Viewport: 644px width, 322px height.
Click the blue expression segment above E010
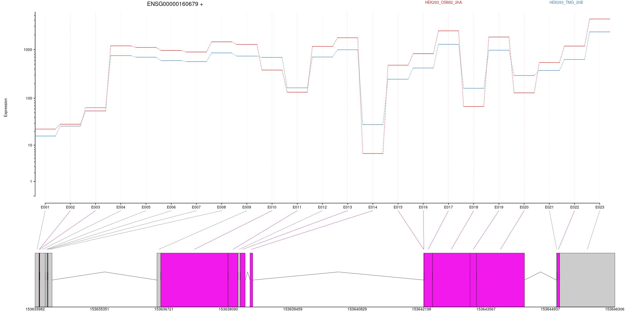click(x=272, y=57)
